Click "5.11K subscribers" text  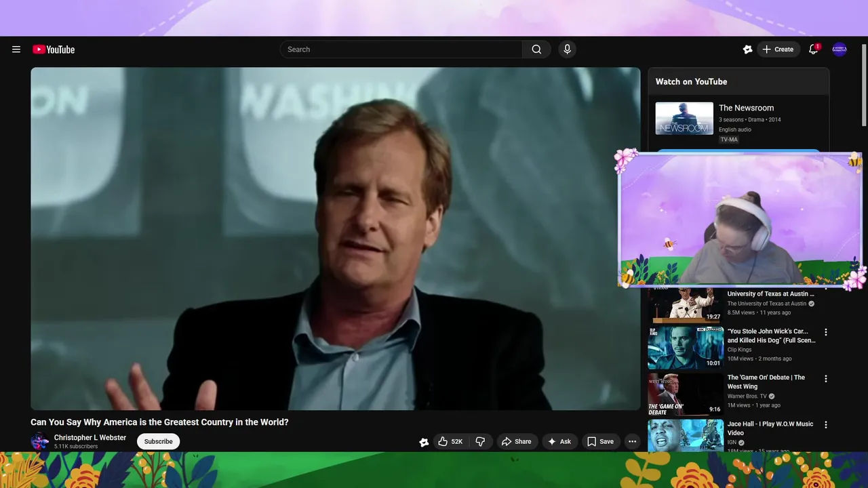(76, 447)
